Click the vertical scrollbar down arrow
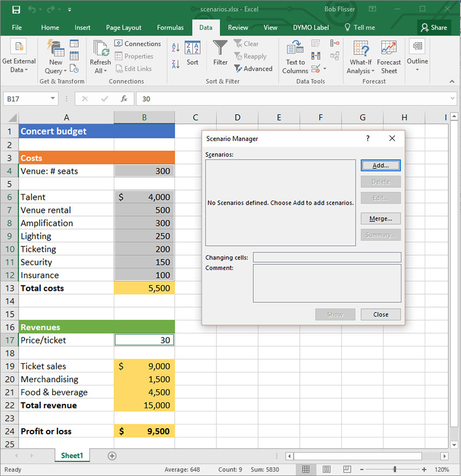 pos(454,445)
